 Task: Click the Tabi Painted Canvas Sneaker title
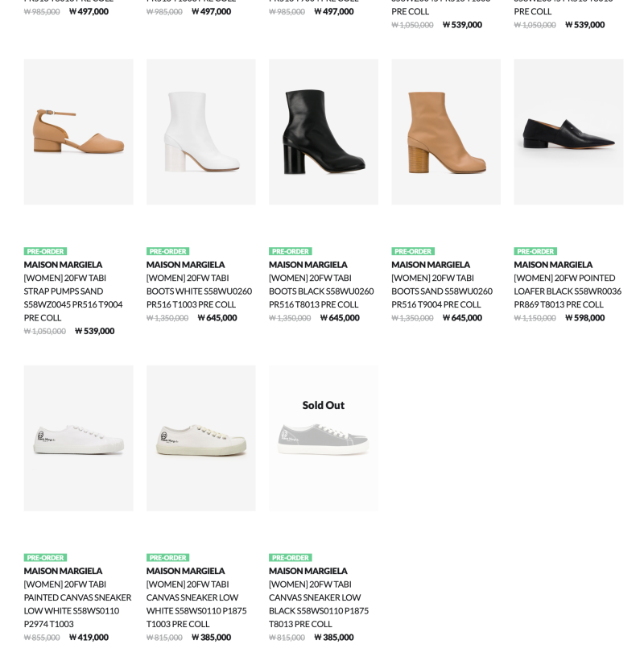pyautogui.click(x=78, y=604)
